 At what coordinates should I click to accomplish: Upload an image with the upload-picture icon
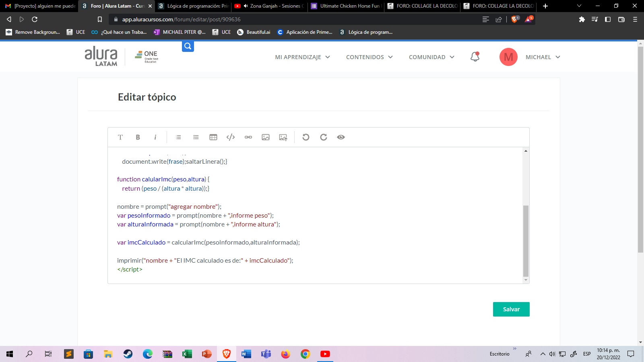point(283,137)
